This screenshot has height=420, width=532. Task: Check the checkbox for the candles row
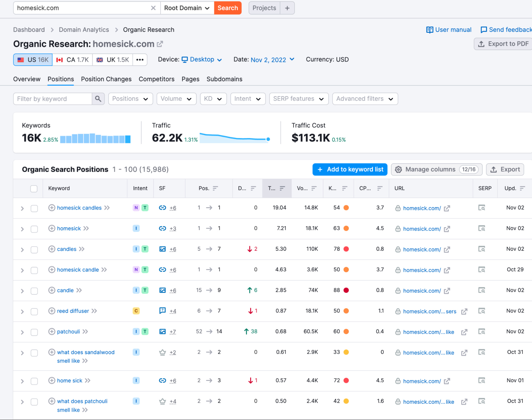(34, 250)
